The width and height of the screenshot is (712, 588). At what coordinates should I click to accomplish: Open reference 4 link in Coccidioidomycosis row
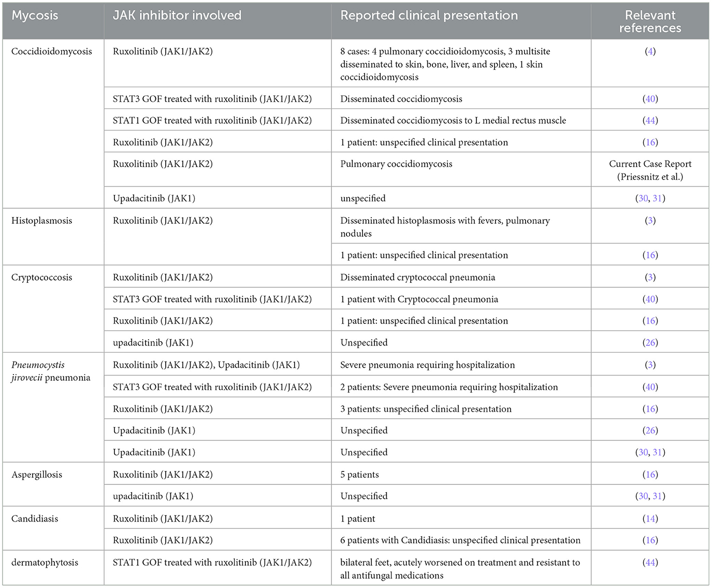(x=650, y=51)
